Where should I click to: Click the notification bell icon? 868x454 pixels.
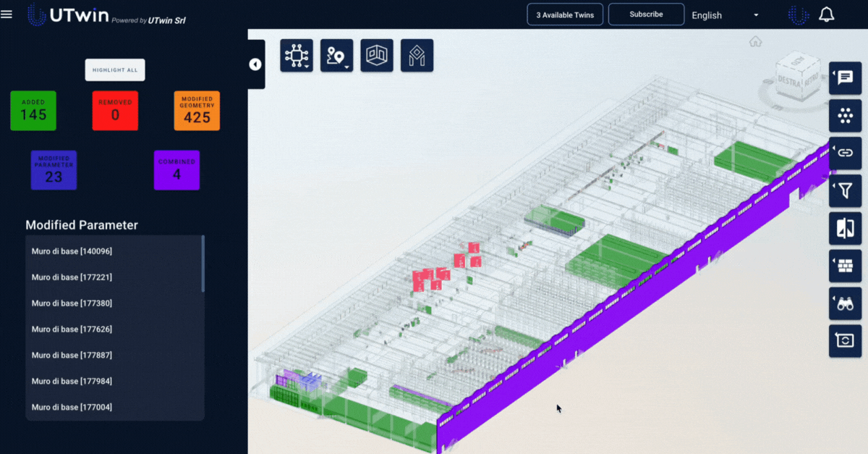point(825,15)
